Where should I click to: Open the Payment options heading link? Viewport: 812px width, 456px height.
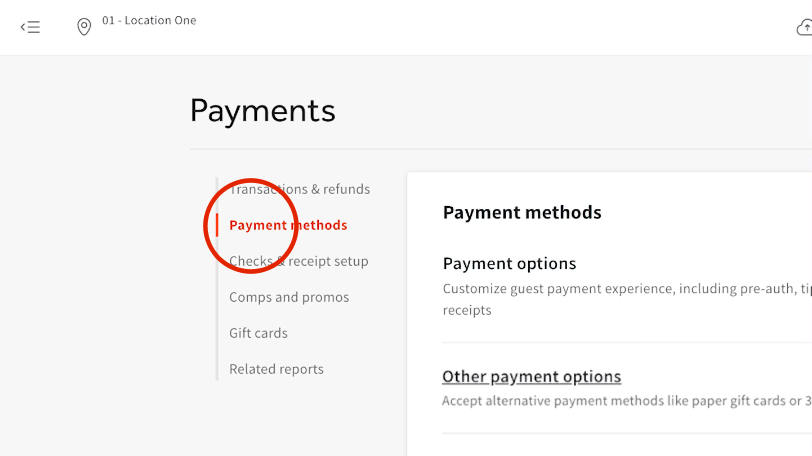[x=509, y=264]
